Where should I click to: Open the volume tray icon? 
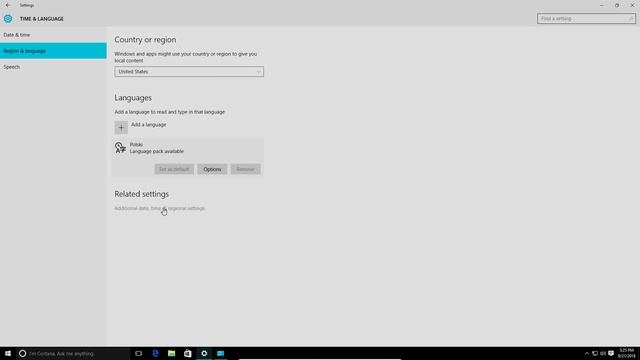(603, 353)
